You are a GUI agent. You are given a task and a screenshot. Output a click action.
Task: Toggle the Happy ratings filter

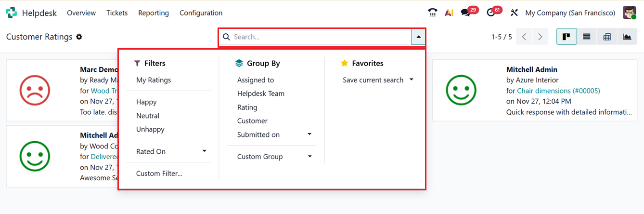coord(146,102)
